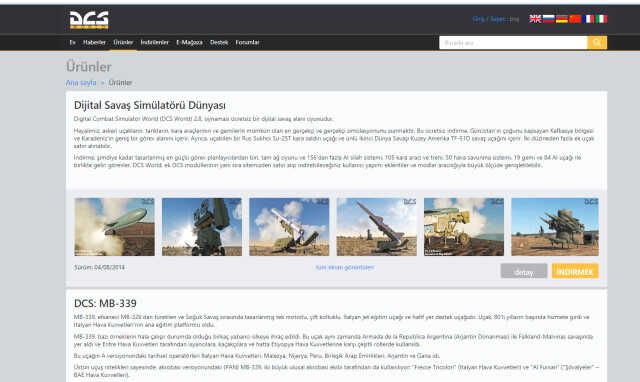Click the Ürünler breadcrumb text
Screen dimensions: 640x382
(x=120, y=83)
